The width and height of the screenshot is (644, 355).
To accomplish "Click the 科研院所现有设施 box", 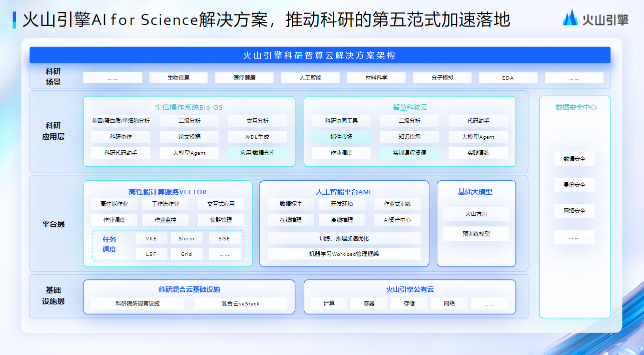I will [x=138, y=303].
